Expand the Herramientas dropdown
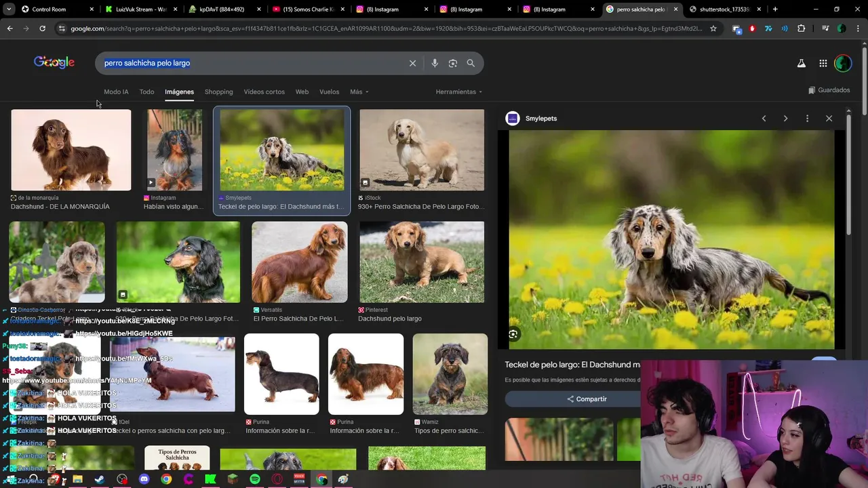The width and height of the screenshot is (868, 488). (x=459, y=91)
